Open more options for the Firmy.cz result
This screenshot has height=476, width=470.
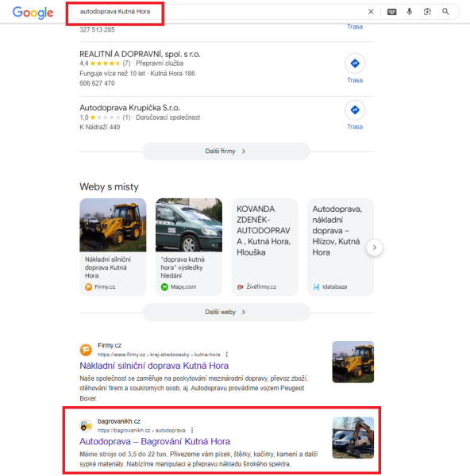(x=226, y=355)
